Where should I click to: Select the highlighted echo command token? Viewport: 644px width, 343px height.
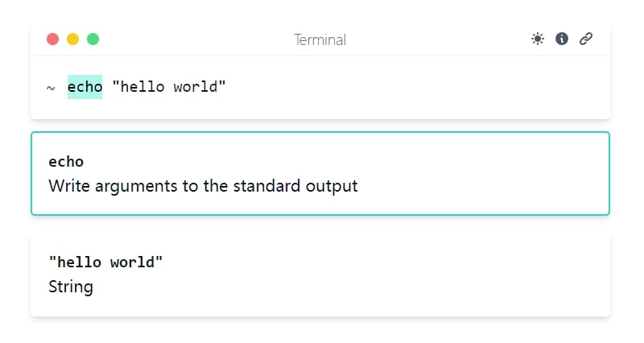[x=85, y=87]
